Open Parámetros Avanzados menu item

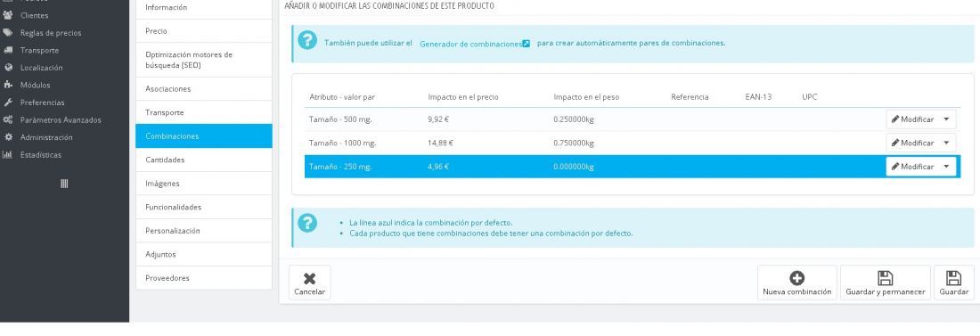coord(60,119)
